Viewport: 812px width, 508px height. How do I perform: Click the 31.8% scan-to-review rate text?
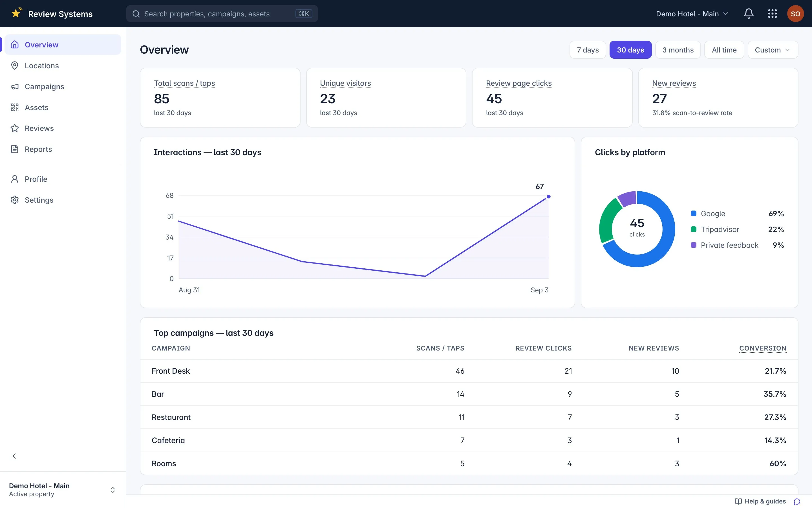pos(692,113)
